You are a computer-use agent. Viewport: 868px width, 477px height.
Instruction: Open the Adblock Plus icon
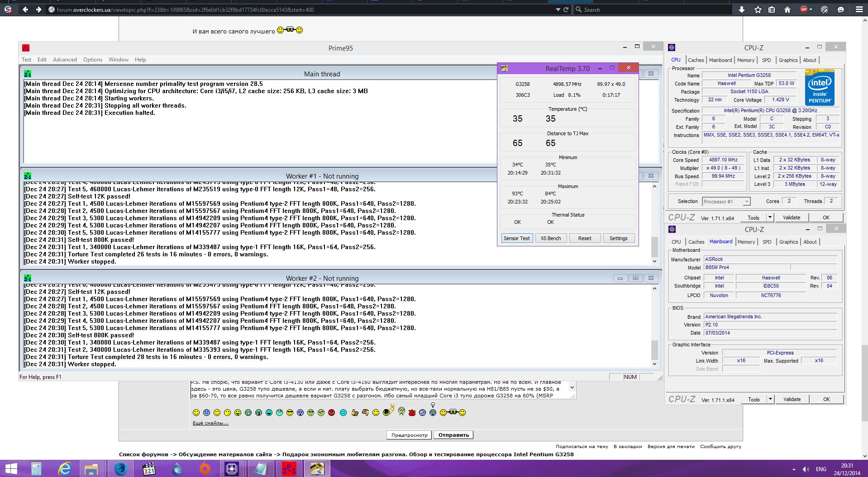pos(804,9)
